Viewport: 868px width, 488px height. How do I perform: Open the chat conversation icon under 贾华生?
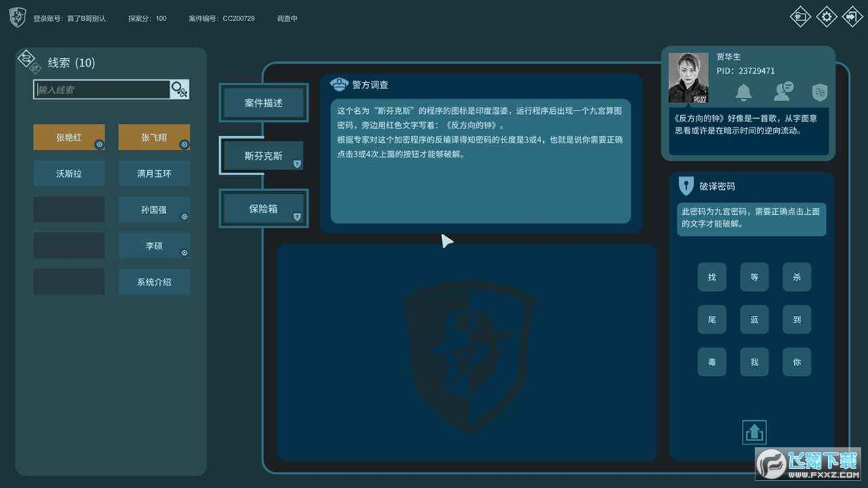pos(784,91)
